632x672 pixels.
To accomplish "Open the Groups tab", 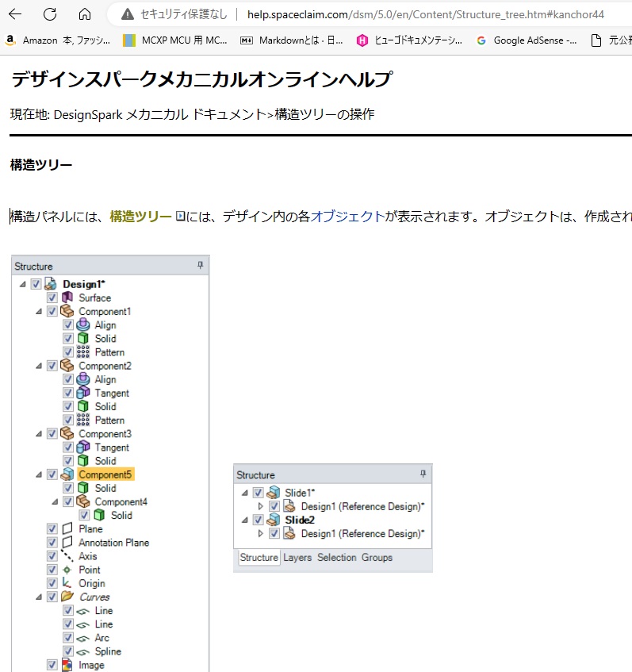I will coord(377,558).
